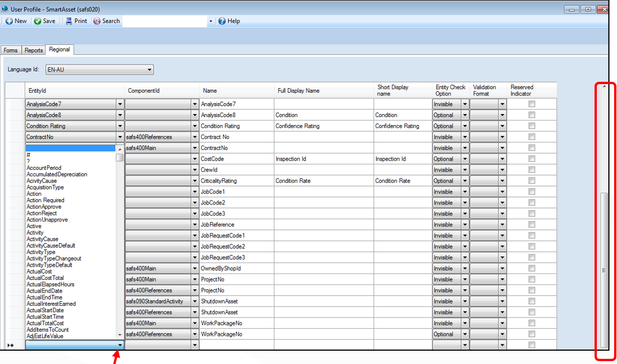Select ActualElapsedHours in the entity list
This screenshot has height=364, width=617.
pyautogui.click(x=50, y=284)
